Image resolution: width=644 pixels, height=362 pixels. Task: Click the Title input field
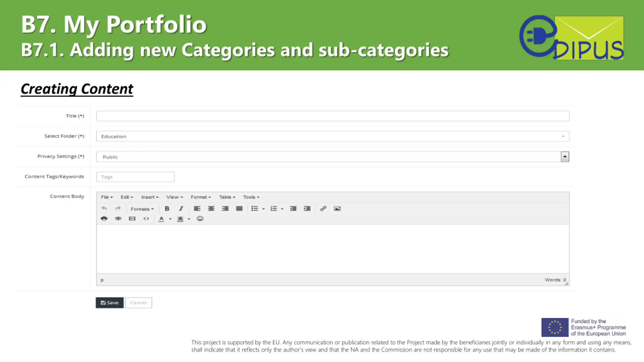(333, 116)
